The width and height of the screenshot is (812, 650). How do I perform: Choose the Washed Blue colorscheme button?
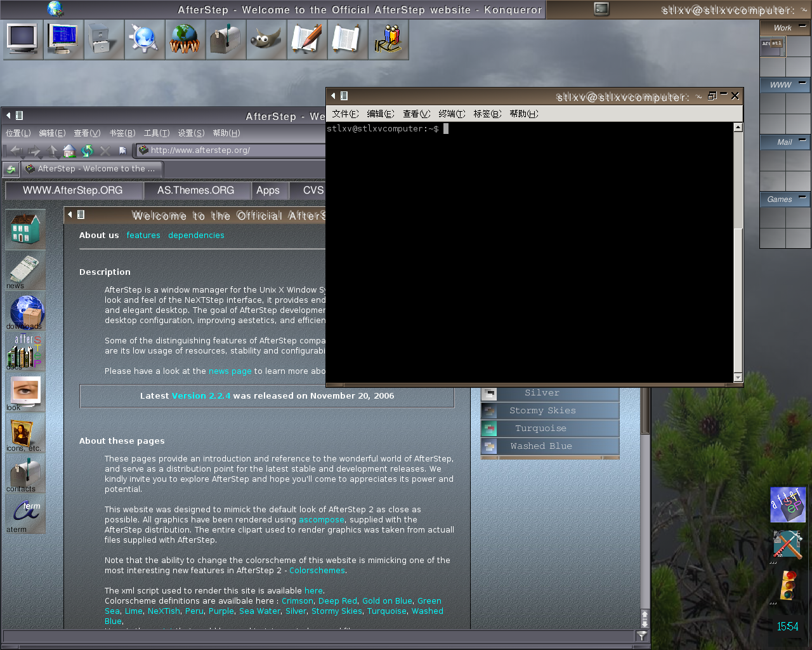[x=550, y=446]
